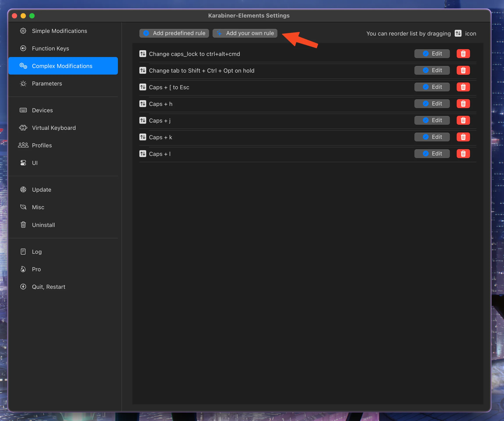The width and height of the screenshot is (504, 421).
Task: Open the Devices section
Action: [x=42, y=110]
